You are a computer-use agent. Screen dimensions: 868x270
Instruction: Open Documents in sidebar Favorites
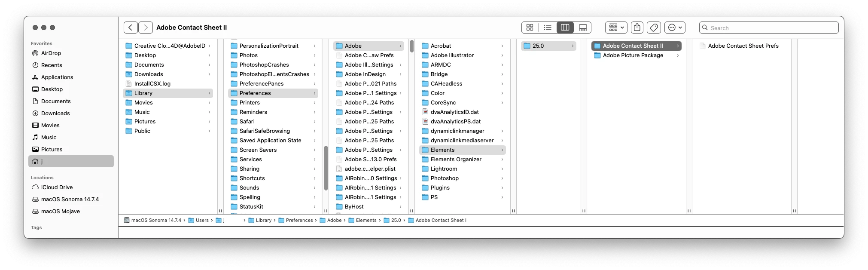coord(71,101)
